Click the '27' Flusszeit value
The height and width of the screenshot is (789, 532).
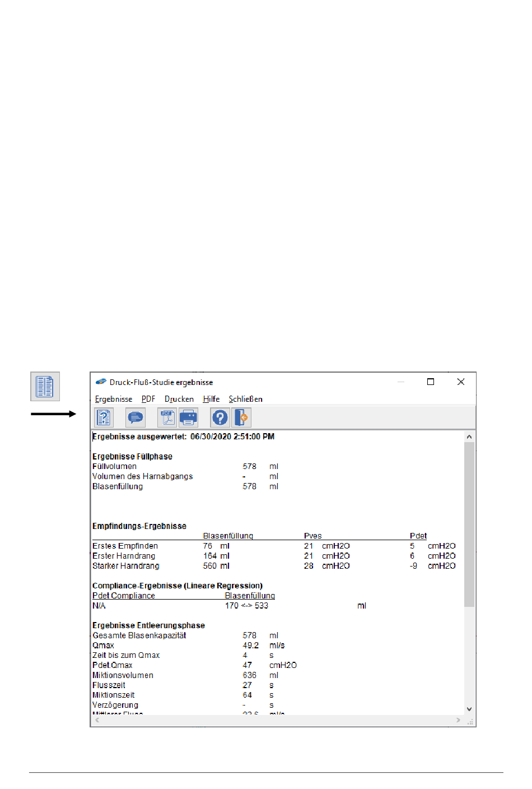point(248,685)
